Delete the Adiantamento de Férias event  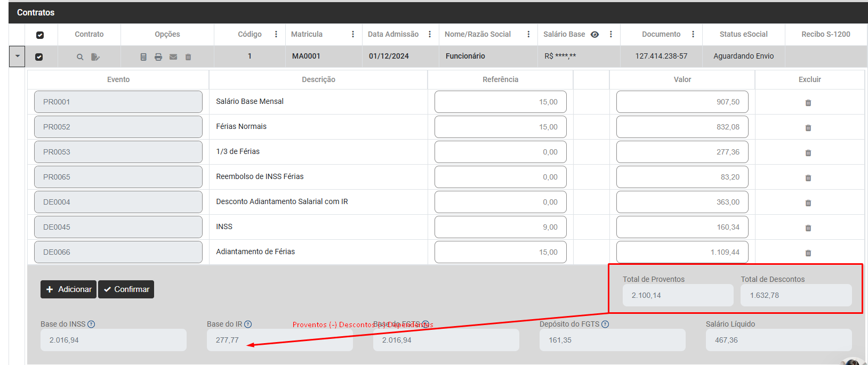[808, 253]
